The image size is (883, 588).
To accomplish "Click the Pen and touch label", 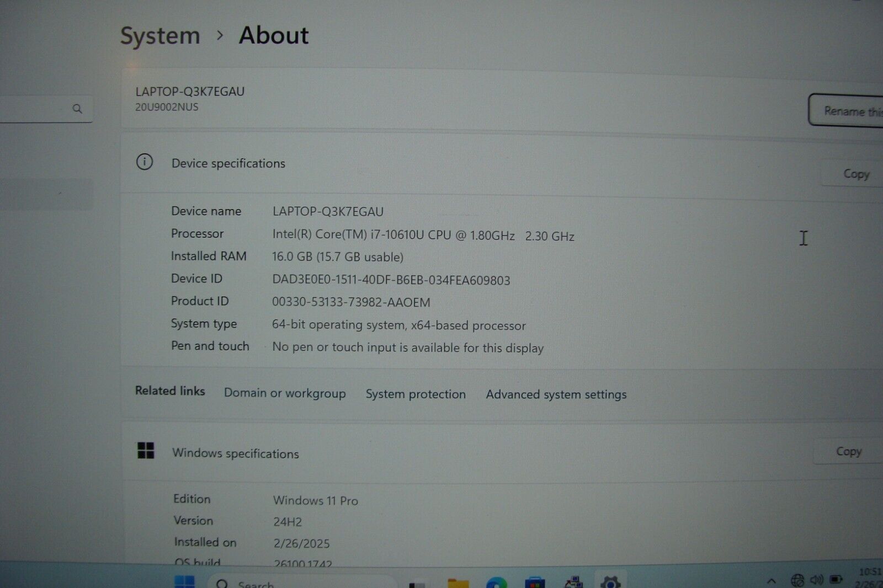I will [210, 346].
